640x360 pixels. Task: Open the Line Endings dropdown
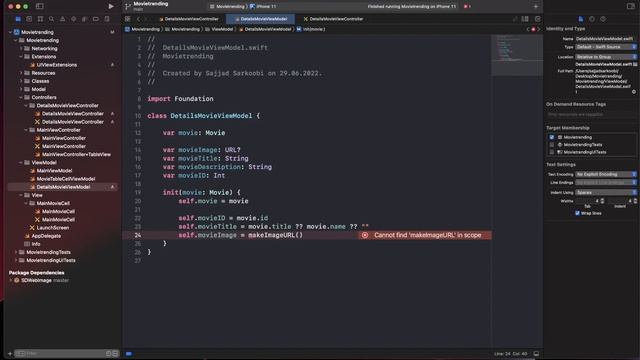pyautogui.click(x=606, y=182)
